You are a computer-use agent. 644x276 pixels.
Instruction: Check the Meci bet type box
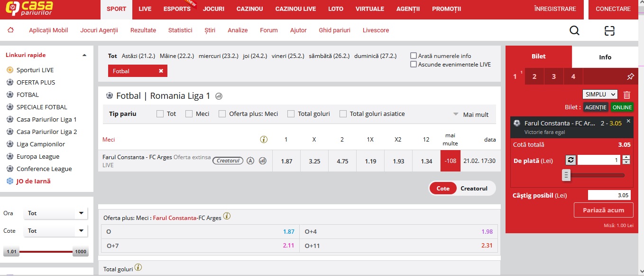click(189, 114)
